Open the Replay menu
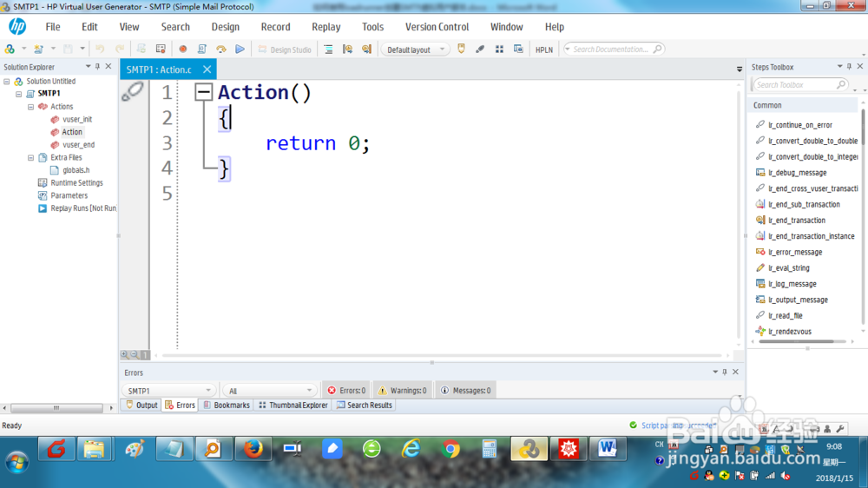The image size is (868, 488). tap(326, 27)
